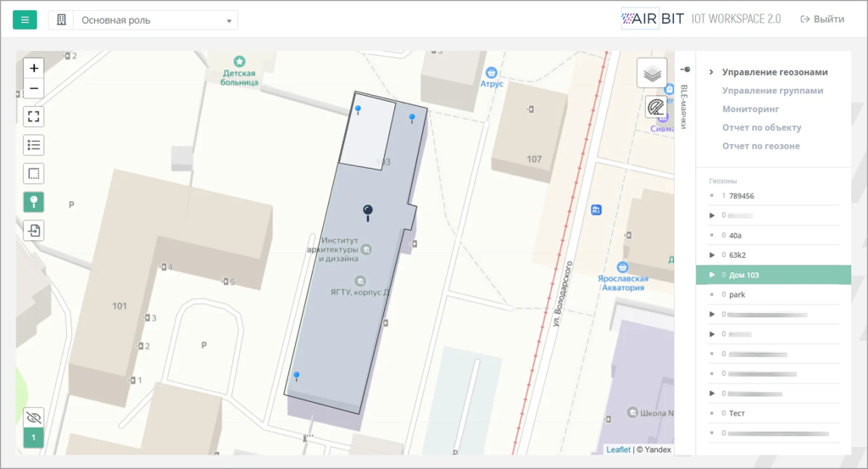The height and width of the screenshot is (469, 868).
Task: Zoom out of the map
Action: tap(34, 88)
